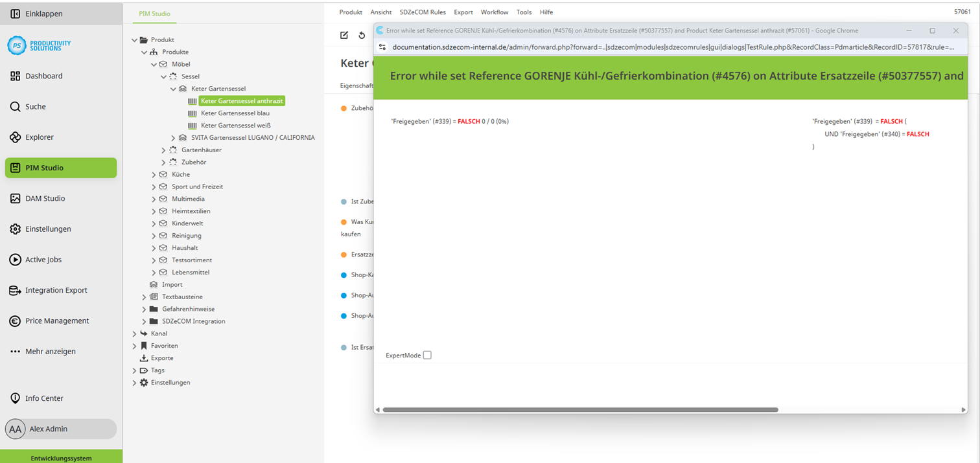Switch to the PIM Studio tab
Image resolution: width=980 pixels, height=463 pixels.
tap(154, 14)
